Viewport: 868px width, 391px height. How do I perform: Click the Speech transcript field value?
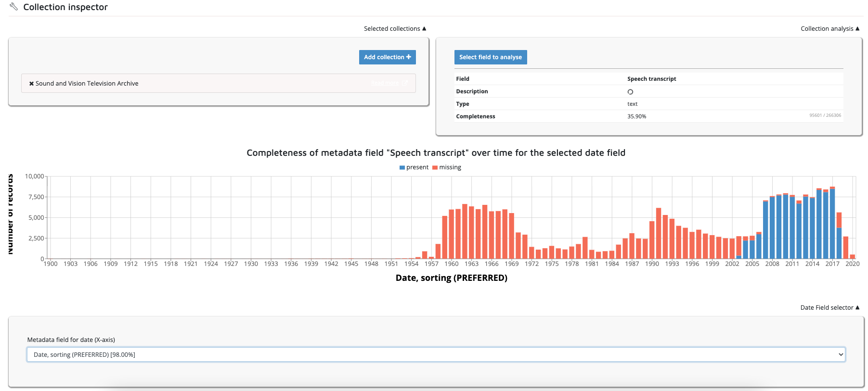651,79
